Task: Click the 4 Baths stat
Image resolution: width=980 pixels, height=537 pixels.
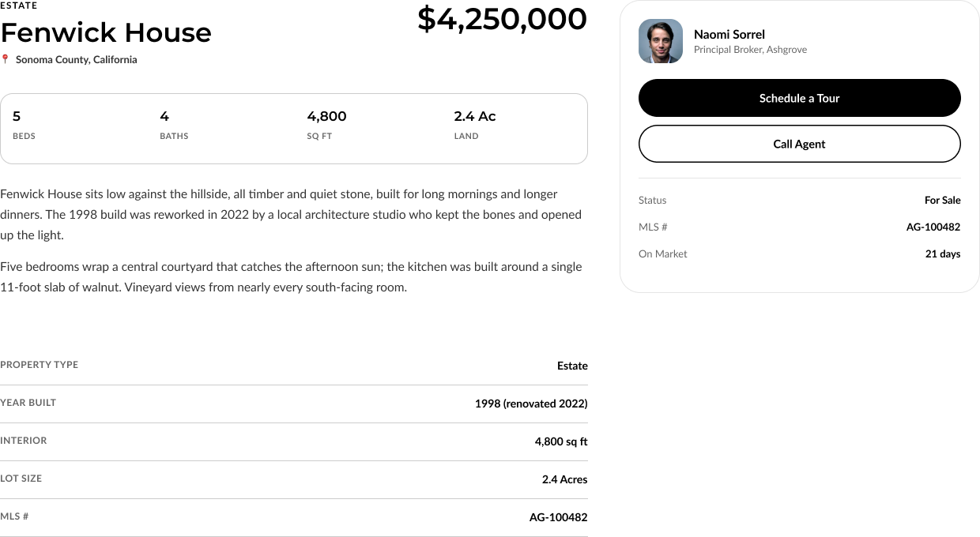Action: [x=174, y=125]
